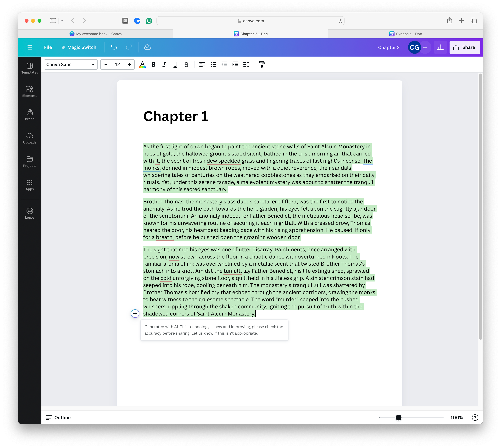
Task: Click Let us know if inappropriate link
Action: click(x=224, y=333)
